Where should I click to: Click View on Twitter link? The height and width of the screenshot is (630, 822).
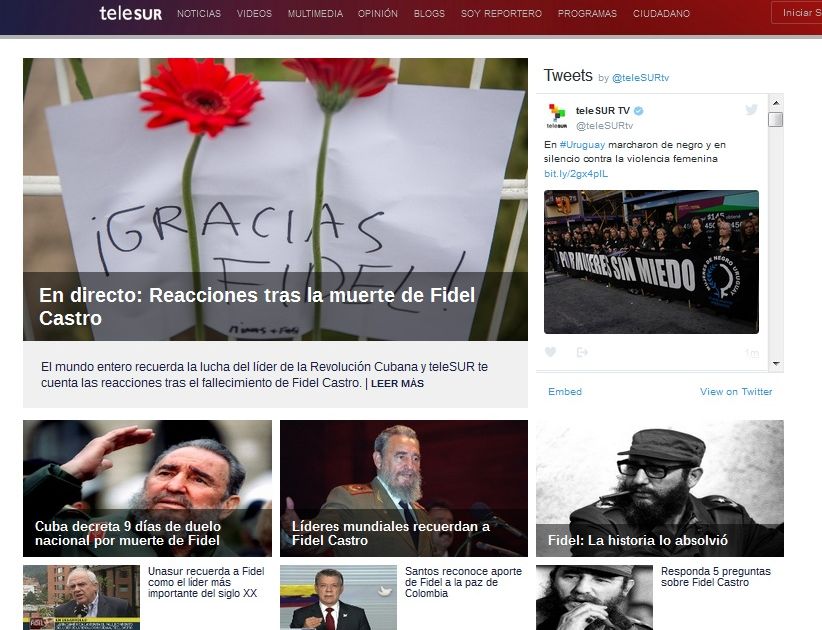pos(736,392)
